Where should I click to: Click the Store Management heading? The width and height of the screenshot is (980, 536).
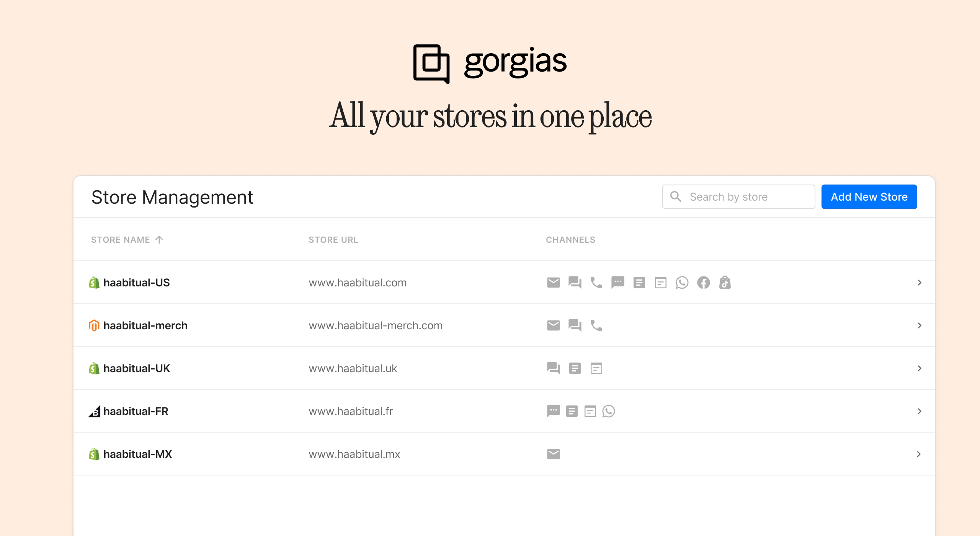172,198
